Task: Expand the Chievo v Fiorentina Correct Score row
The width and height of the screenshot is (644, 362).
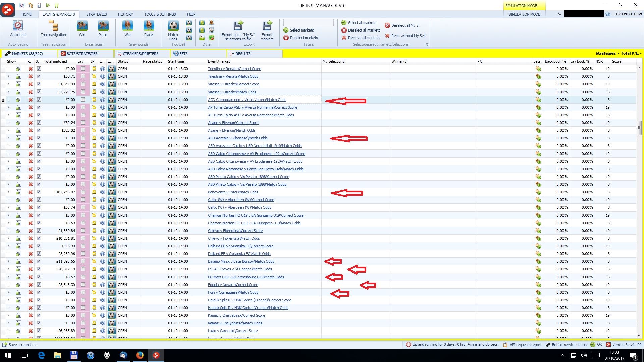Action: point(8,231)
